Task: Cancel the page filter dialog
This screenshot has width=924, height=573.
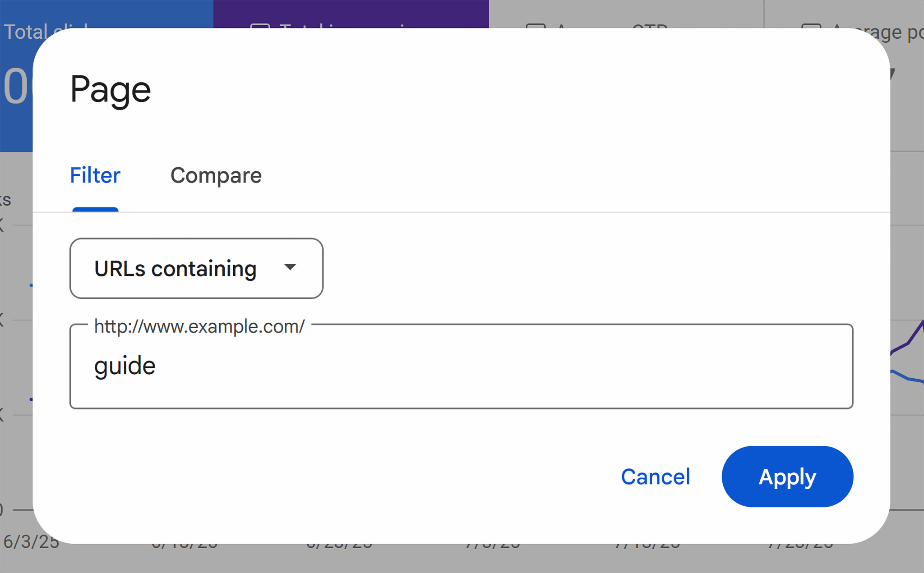Action: [x=656, y=477]
